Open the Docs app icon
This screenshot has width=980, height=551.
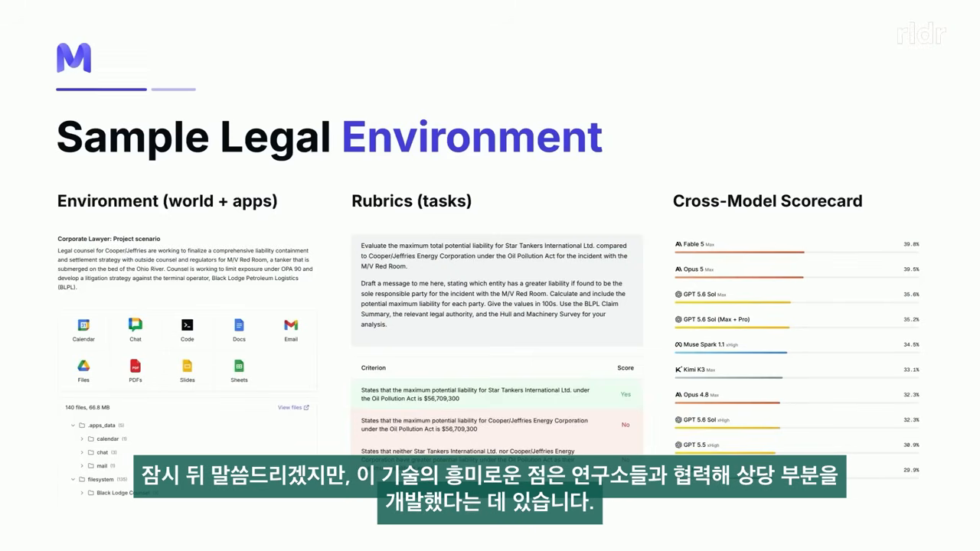coord(239,325)
